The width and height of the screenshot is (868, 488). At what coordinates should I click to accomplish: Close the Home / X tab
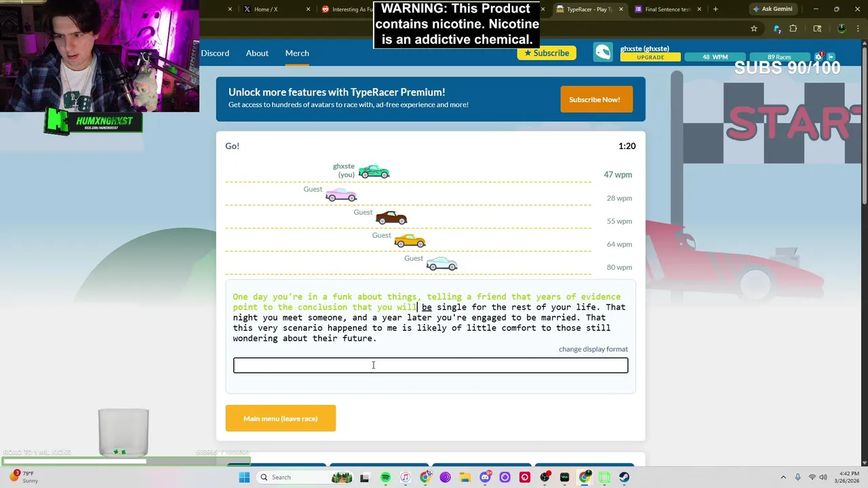309,9
